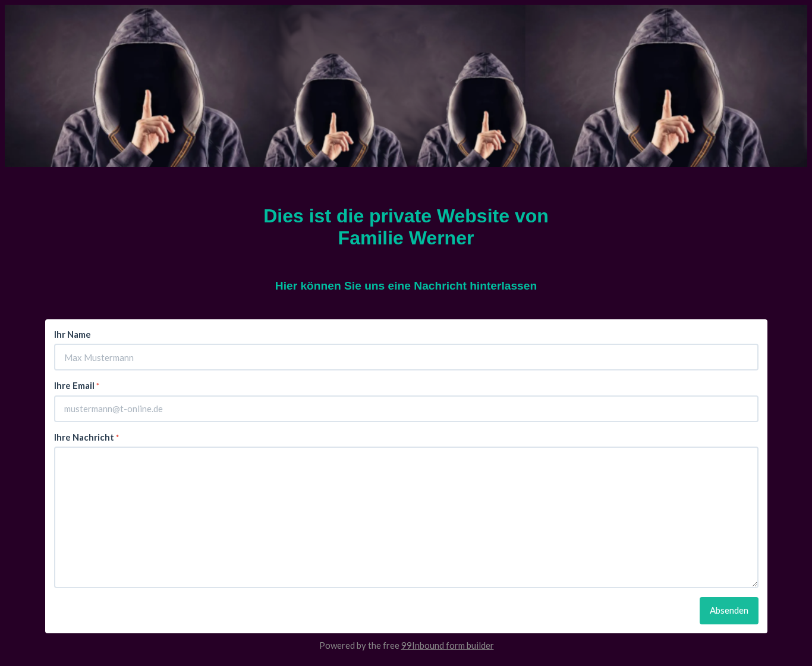Click the Ihr Name label
Viewport: 812px width, 666px height.
tap(73, 335)
